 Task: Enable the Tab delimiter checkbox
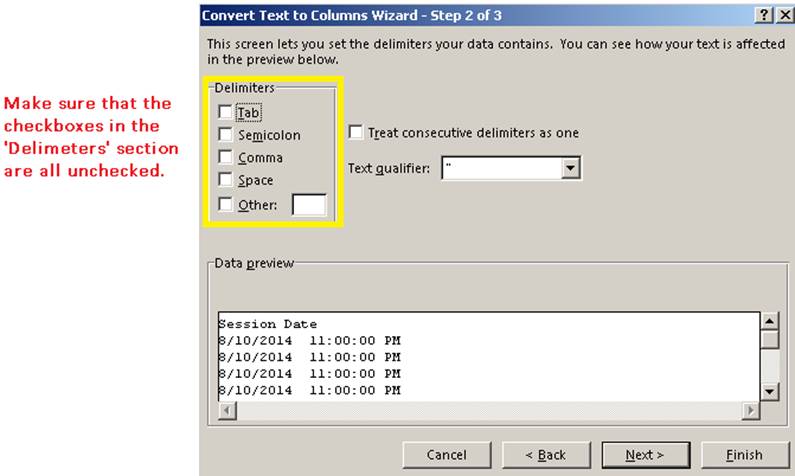[225, 112]
